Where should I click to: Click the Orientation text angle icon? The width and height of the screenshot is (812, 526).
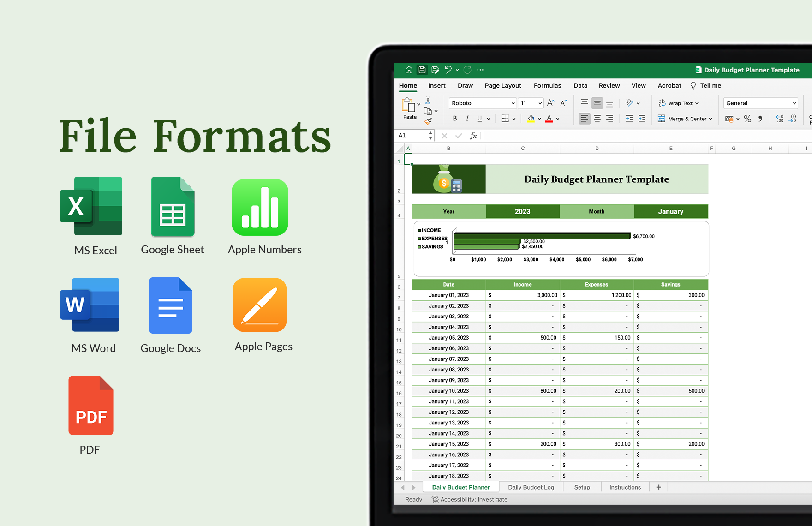630,103
